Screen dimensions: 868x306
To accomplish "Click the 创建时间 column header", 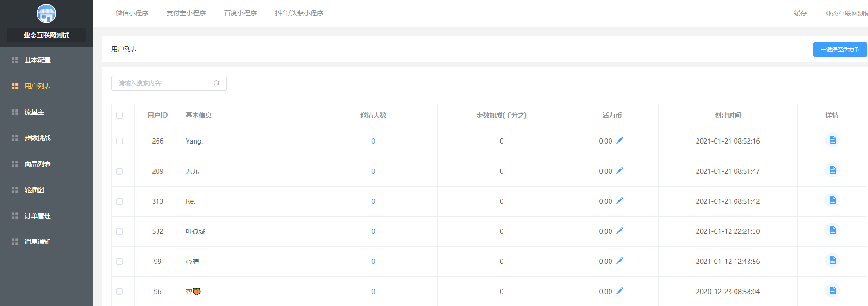I will point(728,115).
